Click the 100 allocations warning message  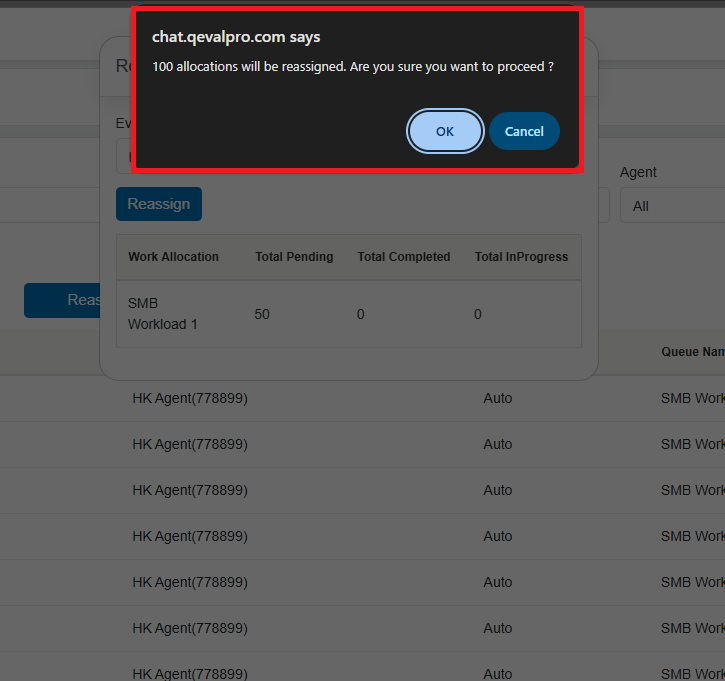tap(353, 66)
